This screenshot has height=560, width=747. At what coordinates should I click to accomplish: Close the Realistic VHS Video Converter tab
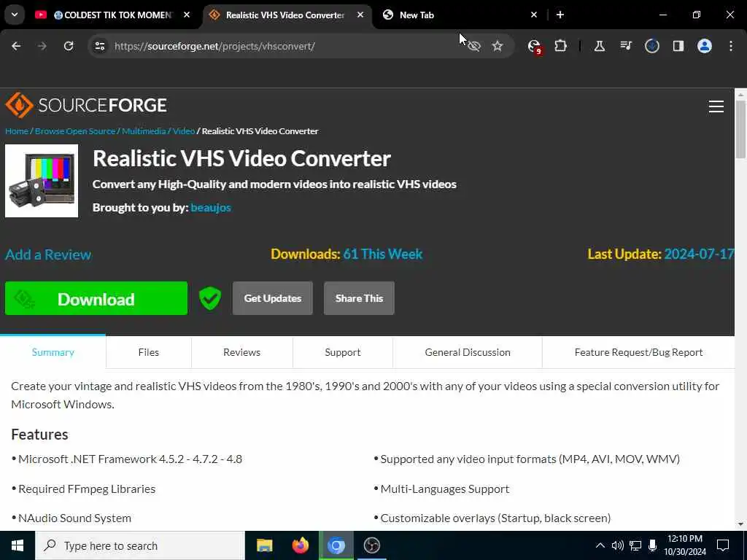click(x=360, y=15)
